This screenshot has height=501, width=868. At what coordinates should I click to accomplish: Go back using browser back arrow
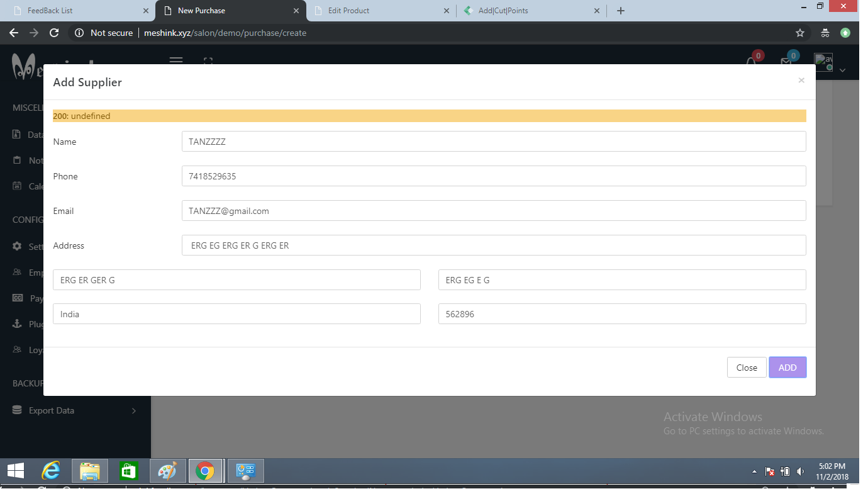tap(14, 33)
